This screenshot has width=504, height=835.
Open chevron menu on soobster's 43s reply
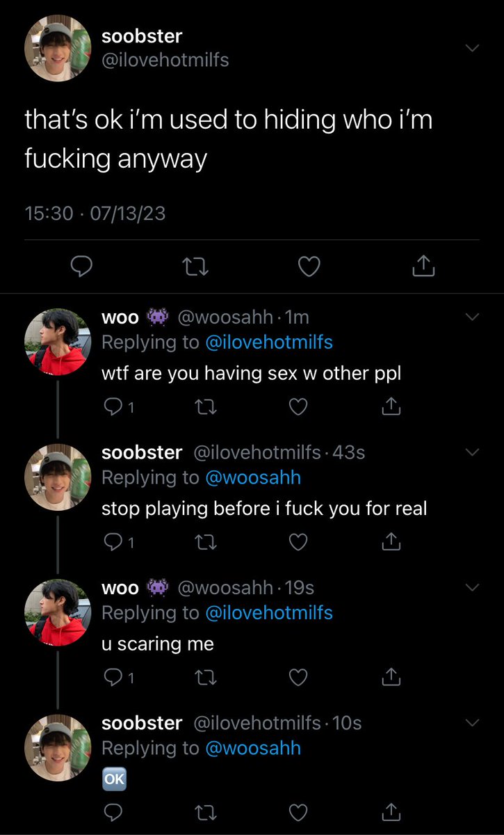click(x=472, y=452)
